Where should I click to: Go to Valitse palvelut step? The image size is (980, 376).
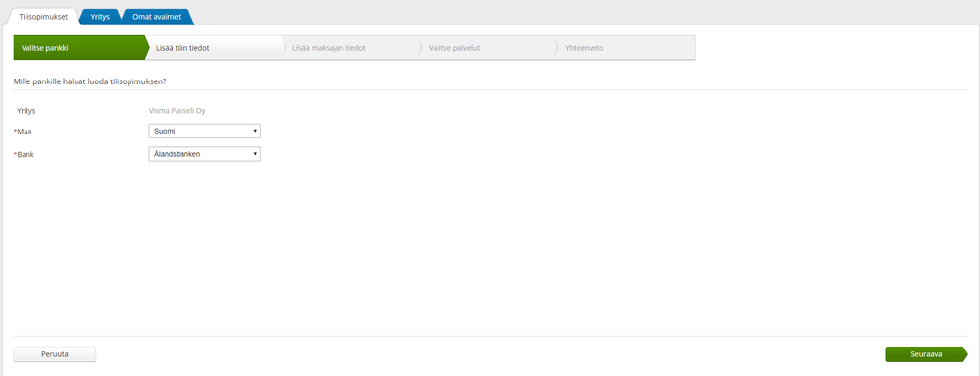[x=488, y=47]
